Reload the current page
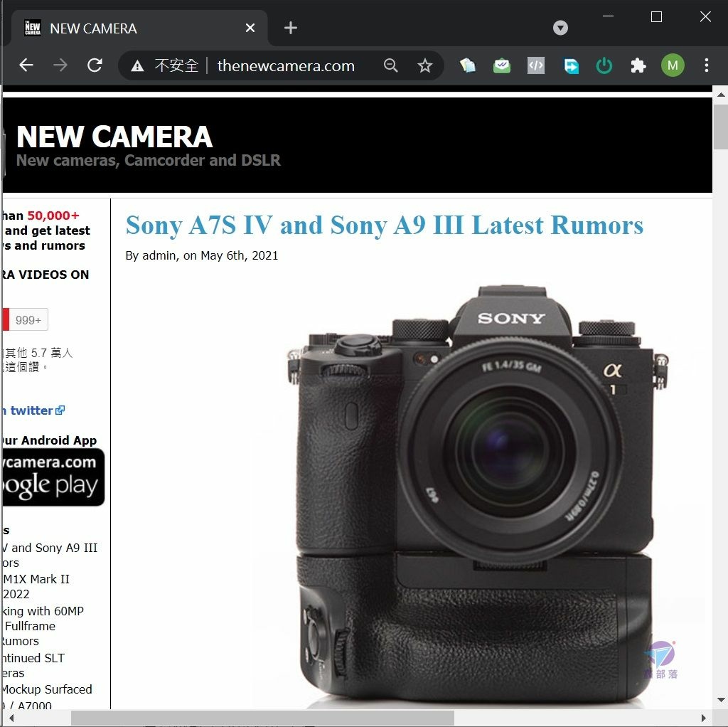Image resolution: width=728 pixels, height=727 pixels. pyautogui.click(x=95, y=65)
